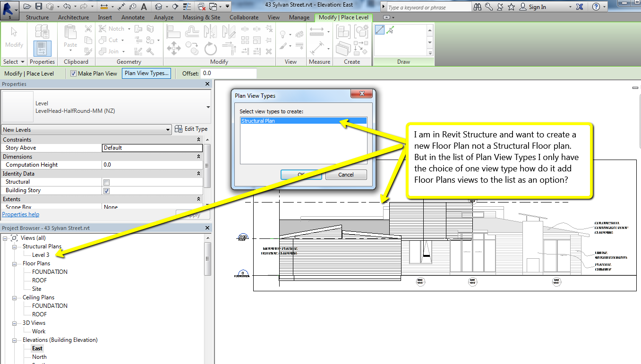Click the Offset input field in options bar
Viewport: 641px width, 364px height.
[x=229, y=73]
